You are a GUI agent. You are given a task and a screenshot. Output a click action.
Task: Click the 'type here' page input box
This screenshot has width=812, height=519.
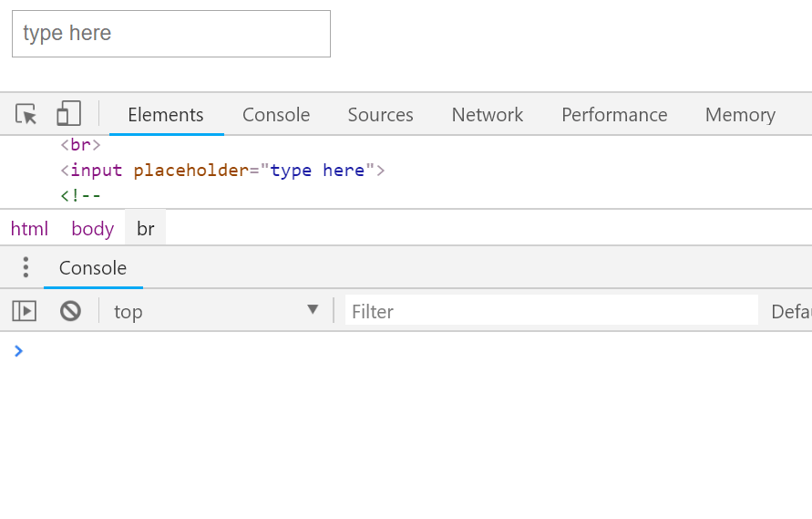coord(171,34)
